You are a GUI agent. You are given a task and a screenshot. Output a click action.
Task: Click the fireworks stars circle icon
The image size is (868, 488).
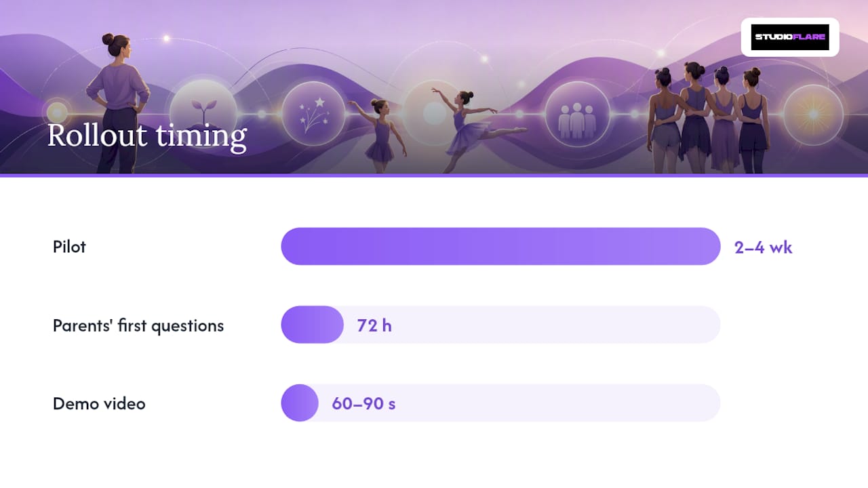click(x=313, y=113)
